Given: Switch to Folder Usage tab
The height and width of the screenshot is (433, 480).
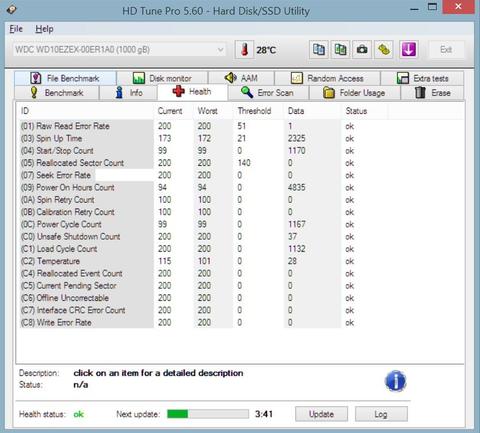Looking at the screenshot, I should pos(355,93).
